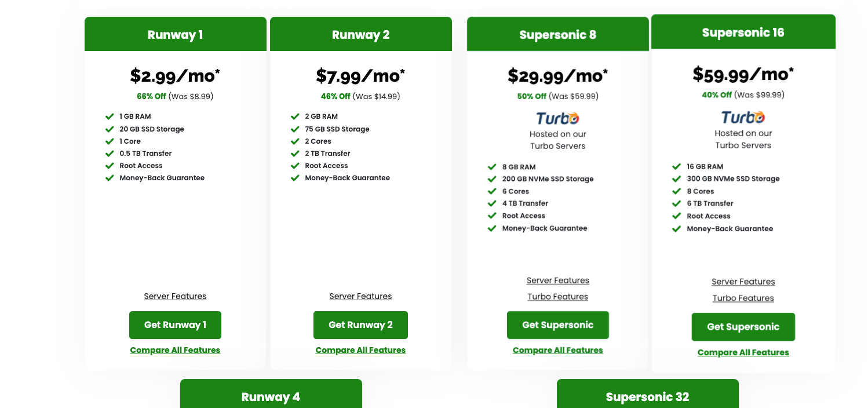Click the checkmark beside 75 GB SSD Storage
The image size is (868, 408).
pyautogui.click(x=295, y=129)
